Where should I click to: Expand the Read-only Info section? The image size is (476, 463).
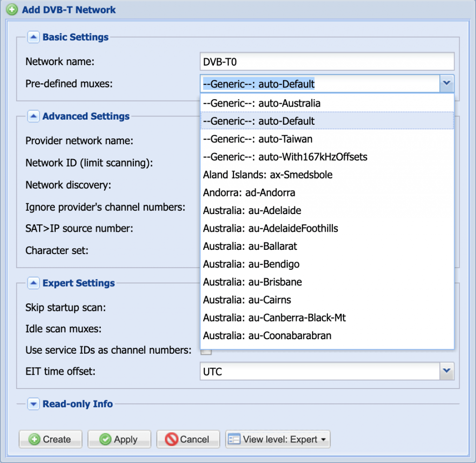[x=33, y=404]
